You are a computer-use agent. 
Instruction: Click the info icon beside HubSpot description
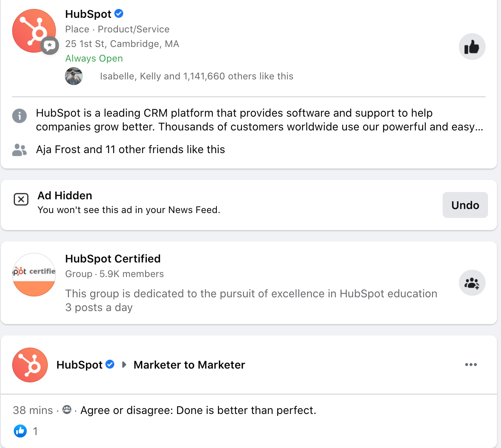(19, 116)
